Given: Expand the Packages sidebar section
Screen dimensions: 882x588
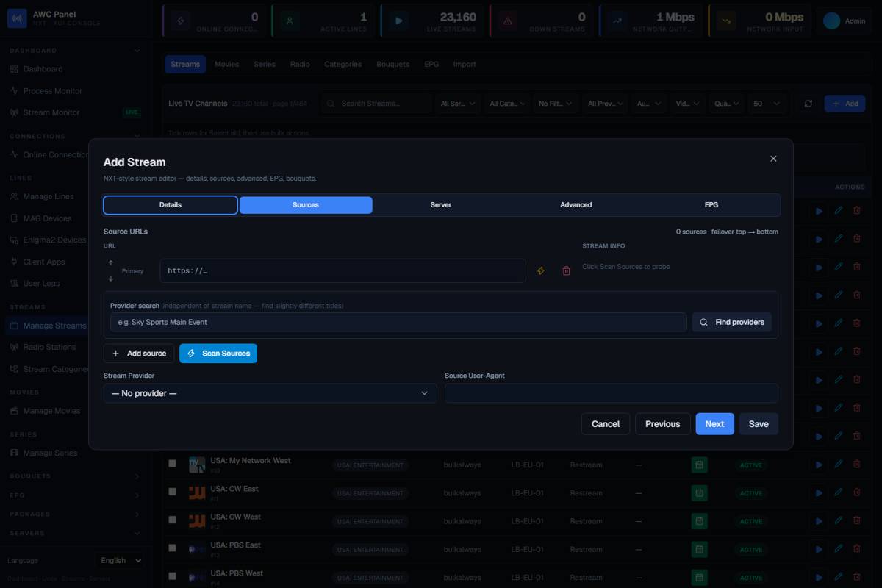Looking at the screenshot, I should coord(74,514).
